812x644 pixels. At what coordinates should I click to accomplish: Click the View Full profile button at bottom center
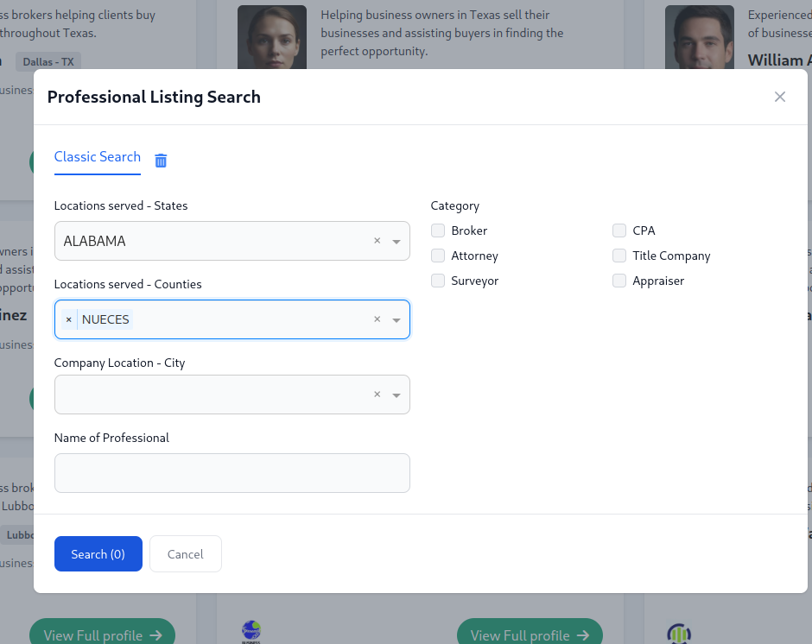tap(529, 635)
